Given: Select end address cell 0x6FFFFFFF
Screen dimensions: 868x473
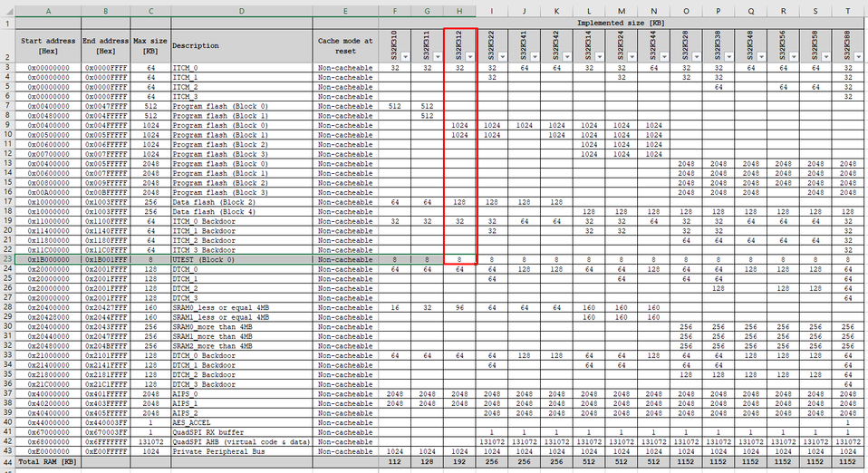Looking at the screenshot, I should click(106, 442).
